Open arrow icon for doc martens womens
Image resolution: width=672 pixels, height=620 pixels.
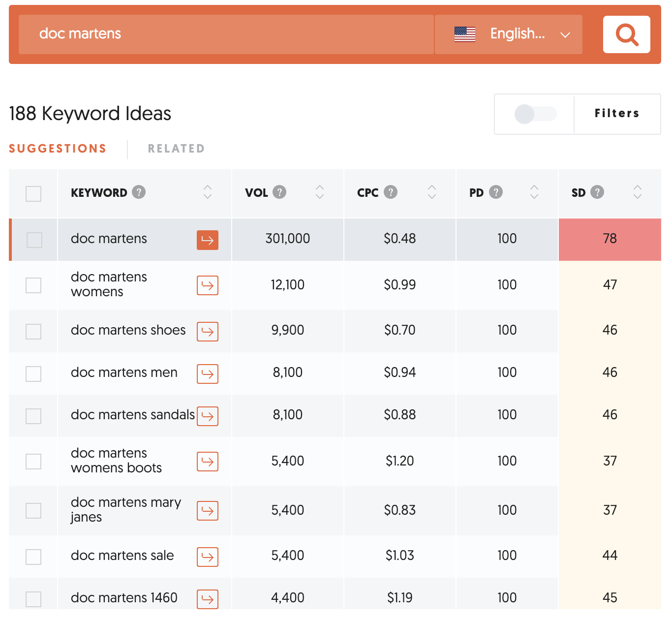point(208,285)
